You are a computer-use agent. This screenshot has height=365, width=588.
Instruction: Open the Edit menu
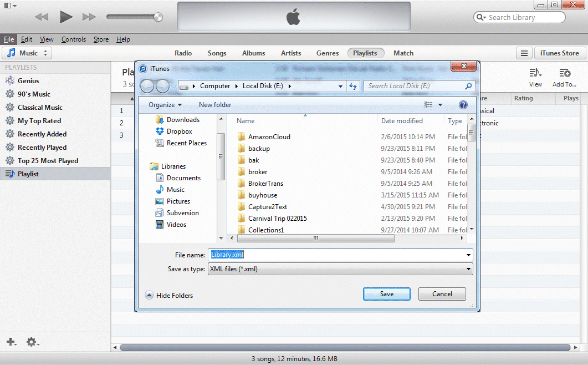click(26, 39)
